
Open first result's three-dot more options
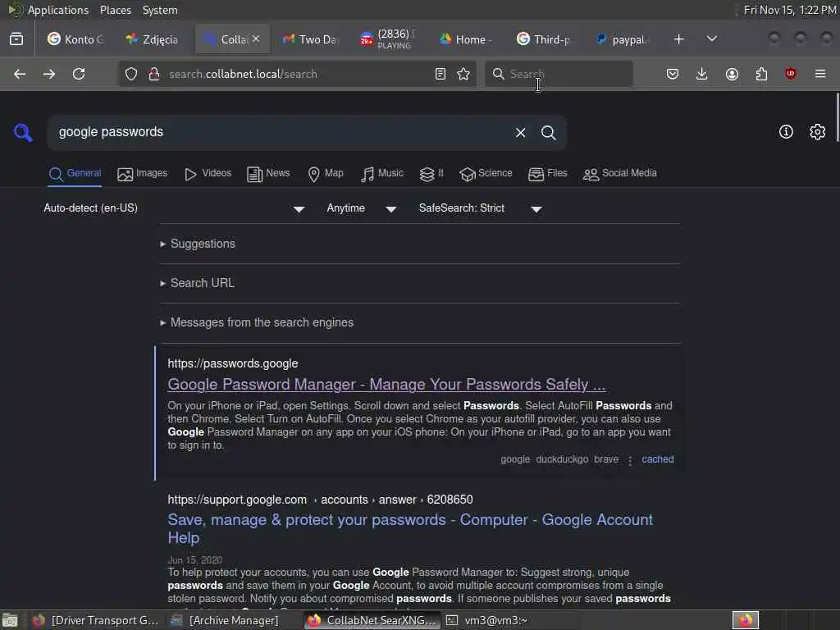[630, 460]
